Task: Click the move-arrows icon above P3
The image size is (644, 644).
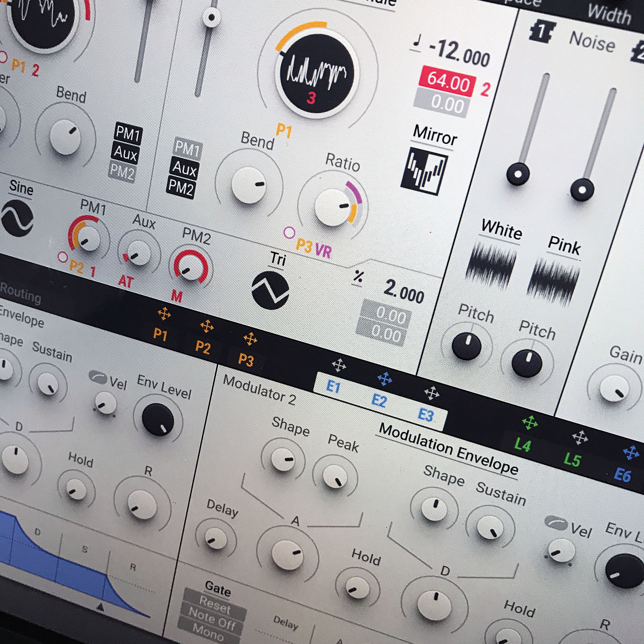Action: [250, 339]
